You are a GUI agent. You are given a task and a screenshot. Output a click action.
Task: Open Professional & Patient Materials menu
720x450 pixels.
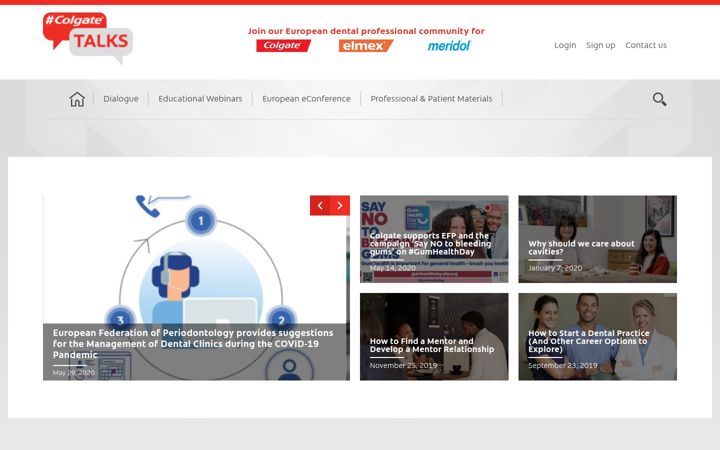tap(431, 99)
